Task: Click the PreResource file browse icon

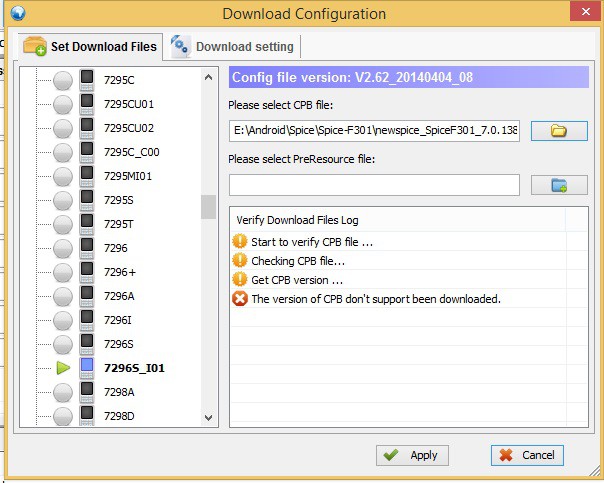Action: tap(558, 185)
